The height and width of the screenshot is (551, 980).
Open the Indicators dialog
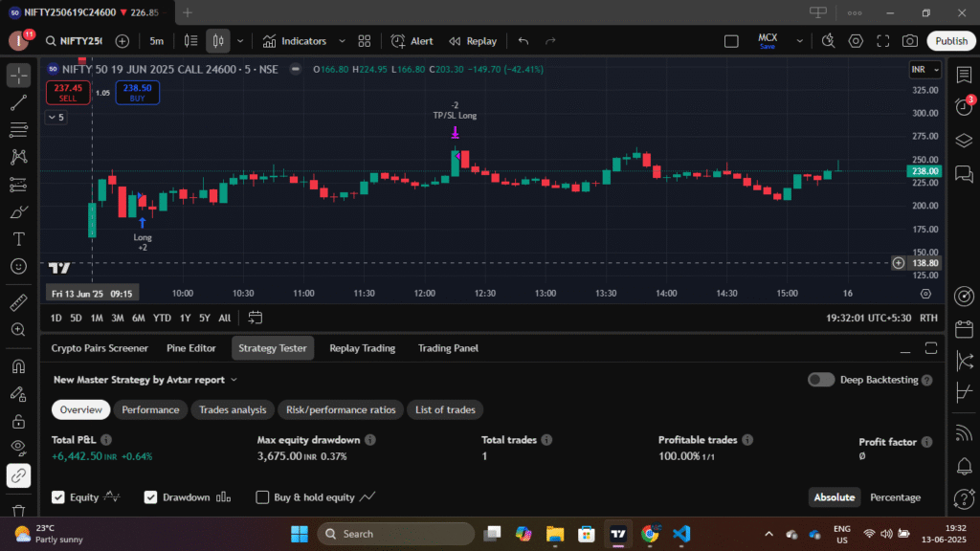click(295, 41)
